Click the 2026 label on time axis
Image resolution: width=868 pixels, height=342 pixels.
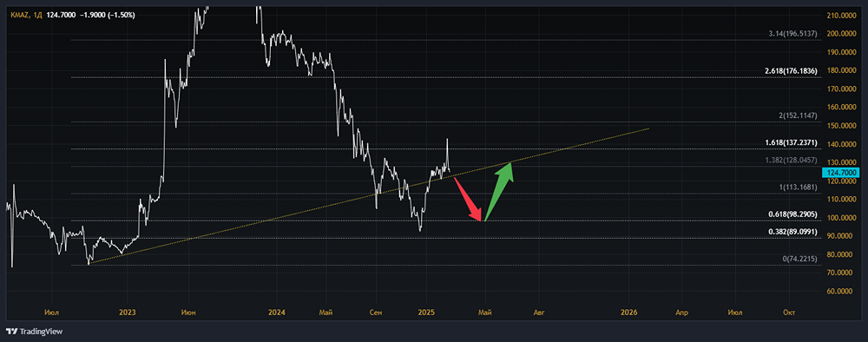[x=628, y=312]
